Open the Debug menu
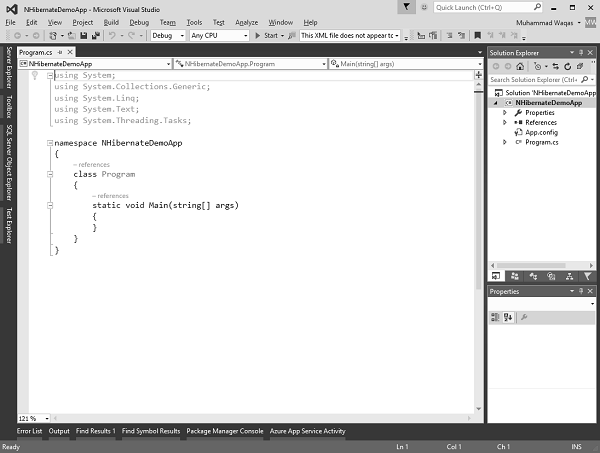The width and height of the screenshot is (600, 453). click(139, 23)
